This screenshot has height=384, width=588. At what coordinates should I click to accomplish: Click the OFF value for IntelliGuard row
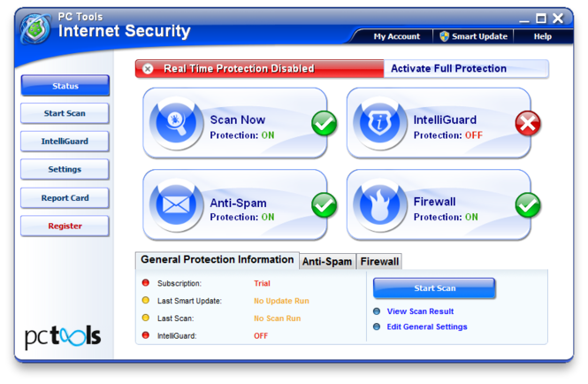(x=261, y=335)
